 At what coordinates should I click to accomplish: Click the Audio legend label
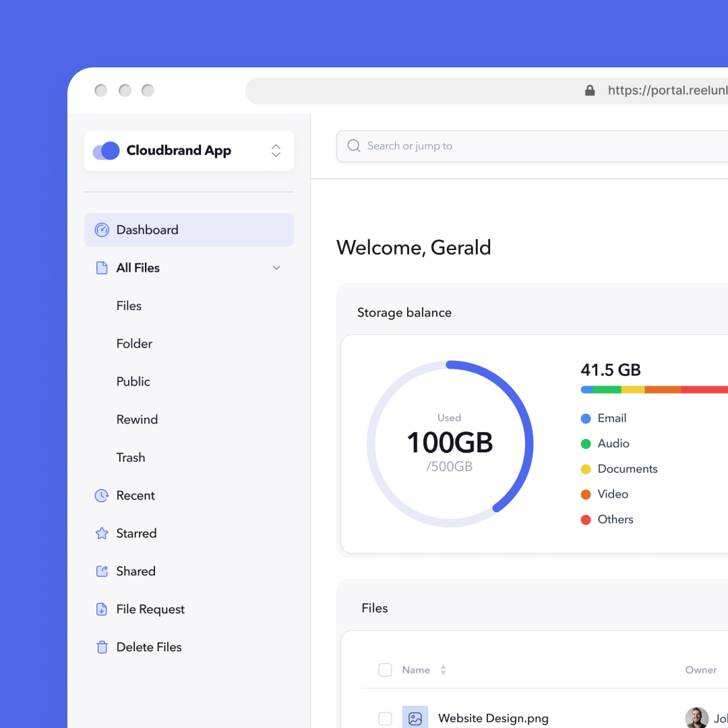pyautogui.click(x=613, y=444)
